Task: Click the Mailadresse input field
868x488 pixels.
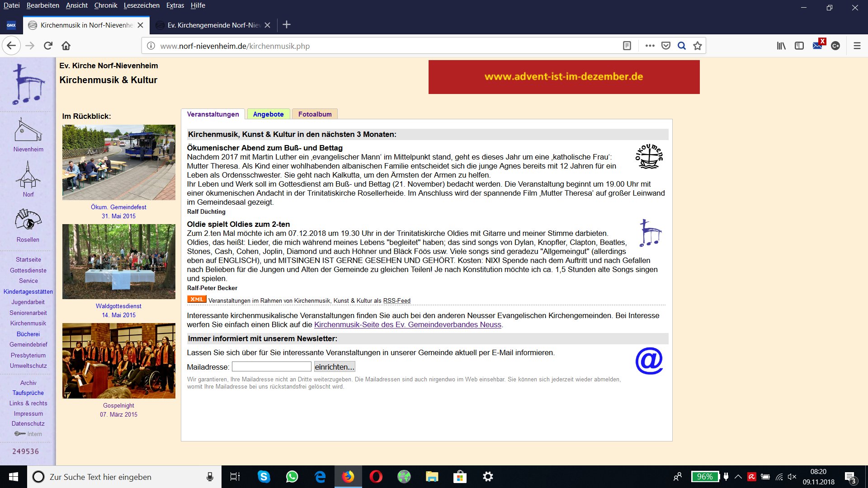Action: [271, 366]
